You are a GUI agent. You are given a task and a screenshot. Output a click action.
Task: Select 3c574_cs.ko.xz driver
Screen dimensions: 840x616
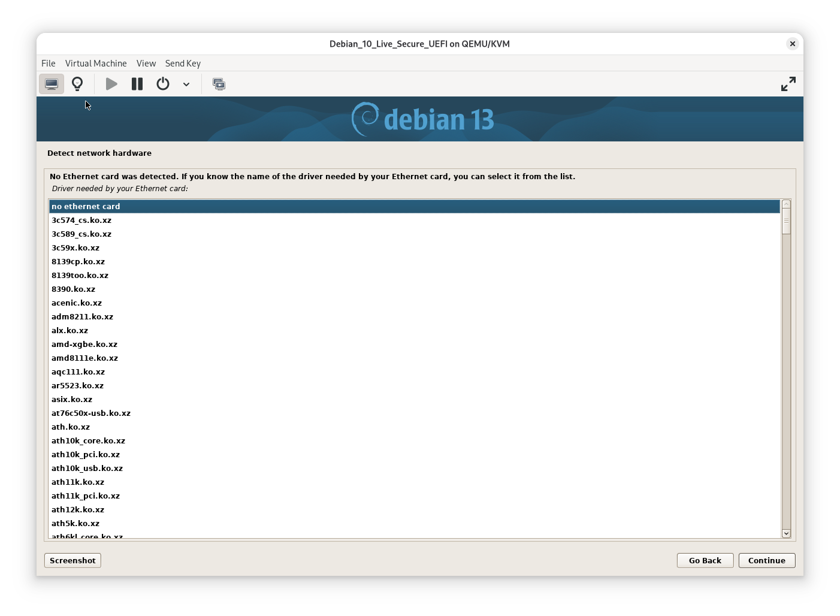(x=414, y=220)
